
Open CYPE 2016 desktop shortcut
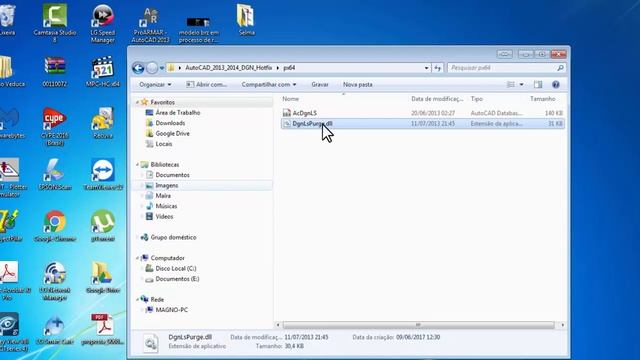pos(55,127)
